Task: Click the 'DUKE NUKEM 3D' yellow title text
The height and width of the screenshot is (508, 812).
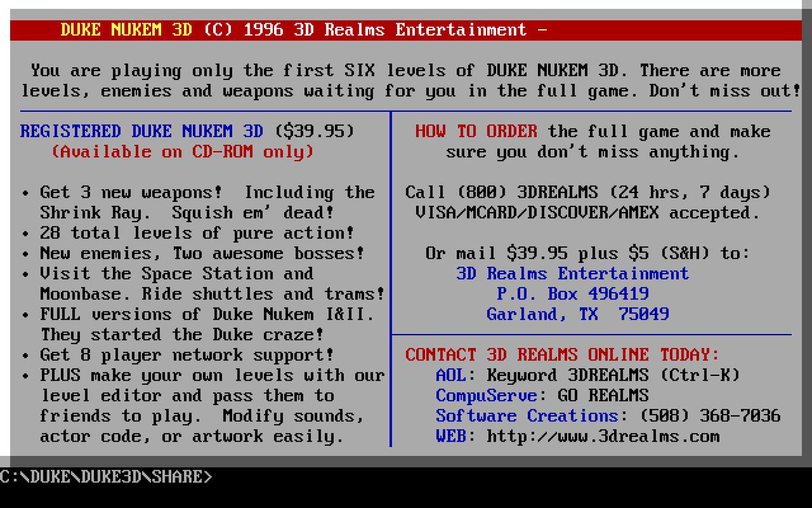Action: tap(127, 30)
